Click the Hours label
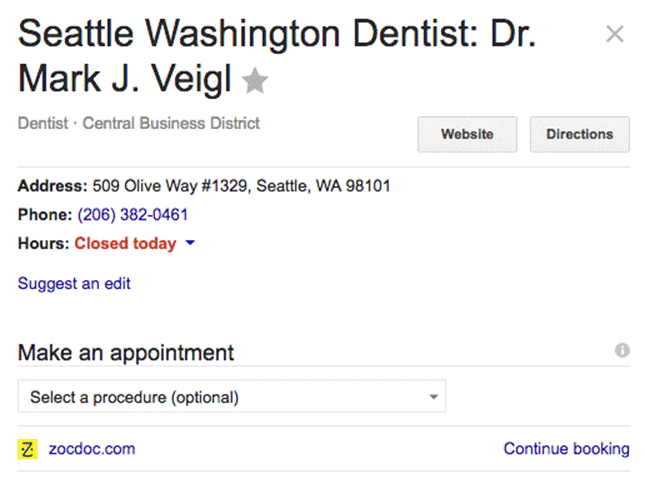 click(x=43, y=243)
